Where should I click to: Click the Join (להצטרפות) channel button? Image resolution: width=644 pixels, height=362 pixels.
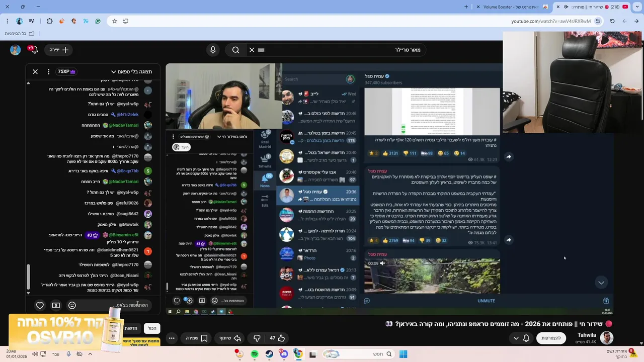551,338
